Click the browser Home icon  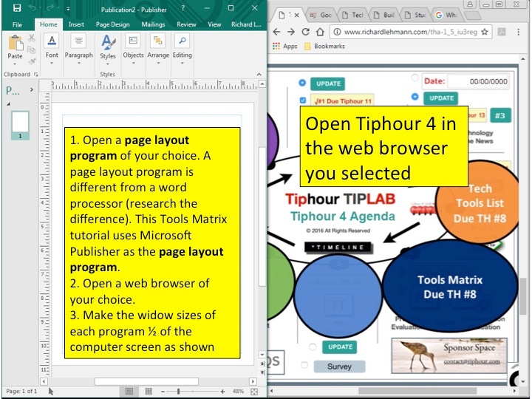(320, 32)
